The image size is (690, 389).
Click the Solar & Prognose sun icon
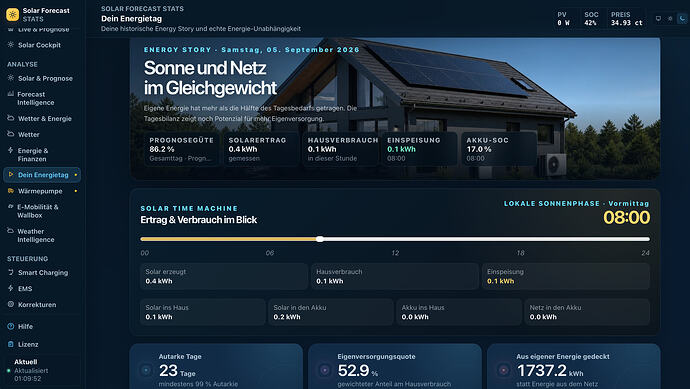point(11,78)
